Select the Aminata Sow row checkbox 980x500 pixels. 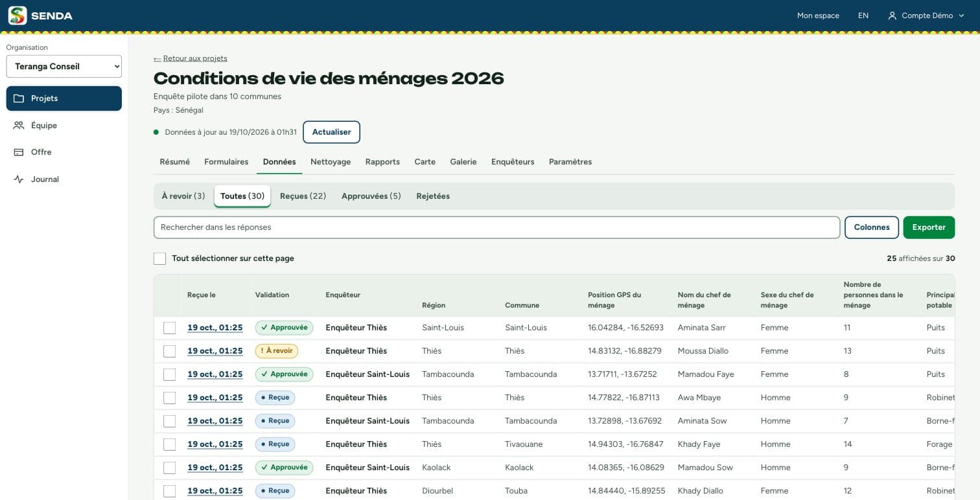pos(169,421)
